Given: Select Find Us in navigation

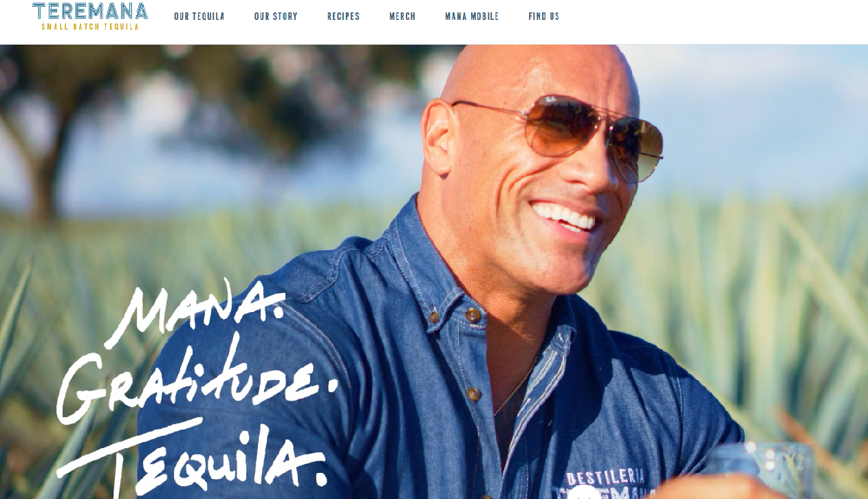Looking at the screenshot, I should (544, 16).
